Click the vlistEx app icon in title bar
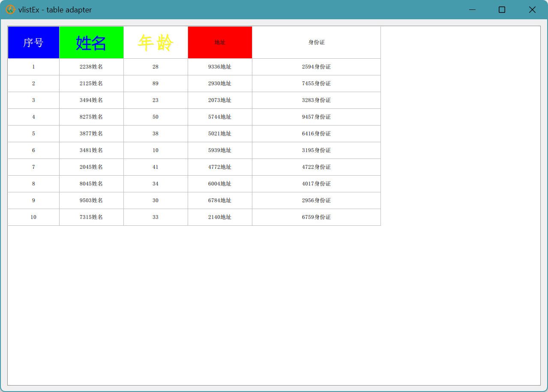Screen dimensions: 548x392 tap(10, 9)
